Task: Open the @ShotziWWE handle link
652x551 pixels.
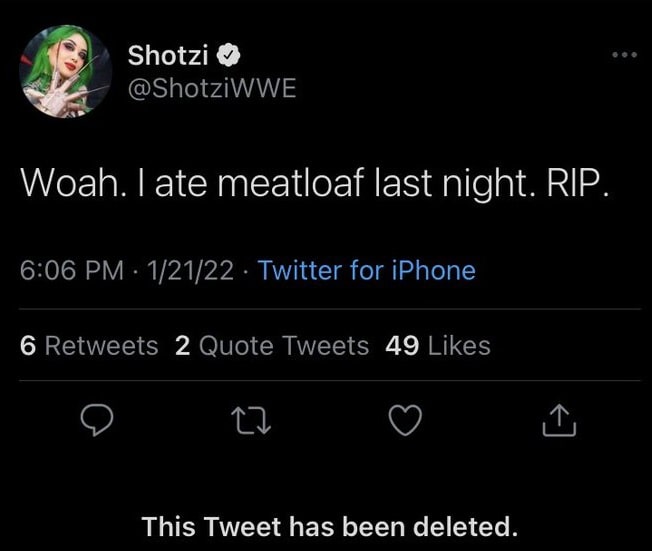Action: (212, 88)
